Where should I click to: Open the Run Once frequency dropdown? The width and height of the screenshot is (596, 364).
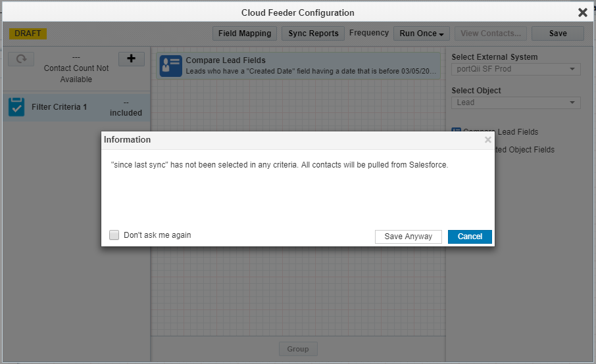click(422, 34)
